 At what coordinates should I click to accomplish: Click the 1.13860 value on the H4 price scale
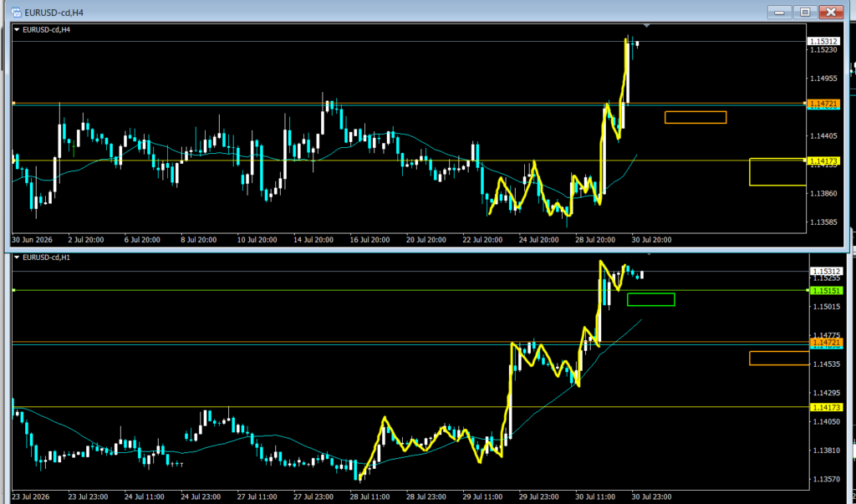coord(823,193)
